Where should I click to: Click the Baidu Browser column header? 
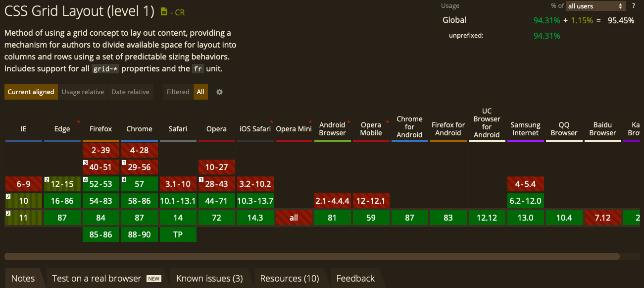pyautogui.click(x=602, y=129)
